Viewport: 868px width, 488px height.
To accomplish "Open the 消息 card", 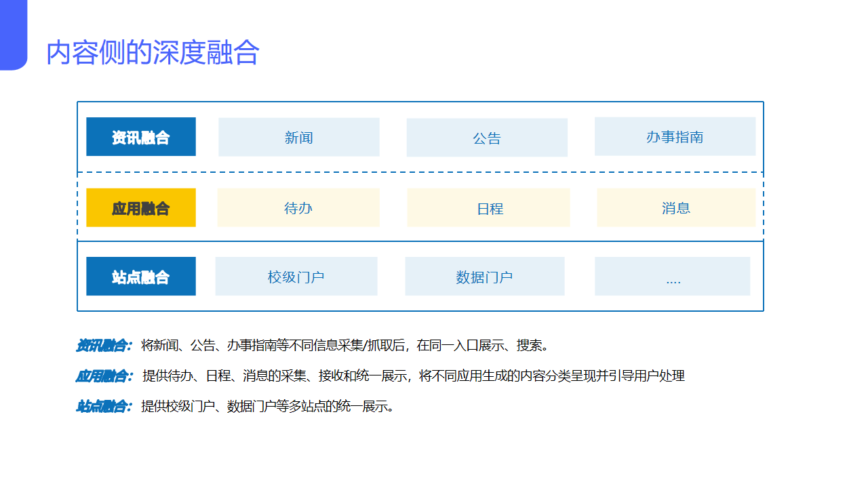I will pos(675,208).
